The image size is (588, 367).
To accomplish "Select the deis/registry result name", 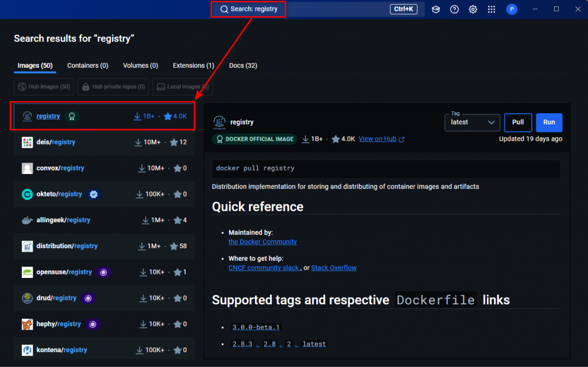I will click(x=56, y=142).
